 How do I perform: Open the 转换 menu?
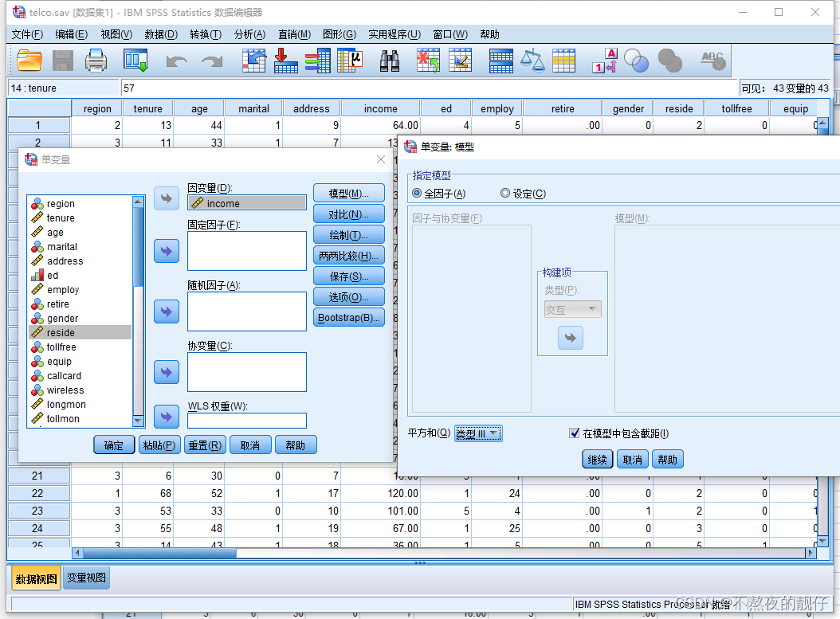(x=206, y=35)
